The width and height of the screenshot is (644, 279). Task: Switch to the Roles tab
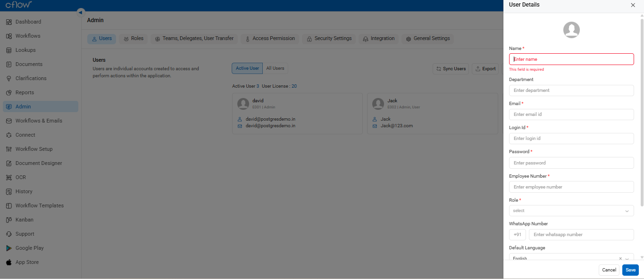click(133, 39)
